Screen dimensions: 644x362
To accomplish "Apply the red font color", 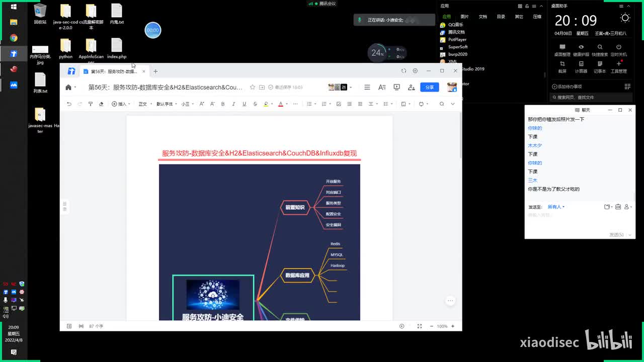I will pos(280,104).
